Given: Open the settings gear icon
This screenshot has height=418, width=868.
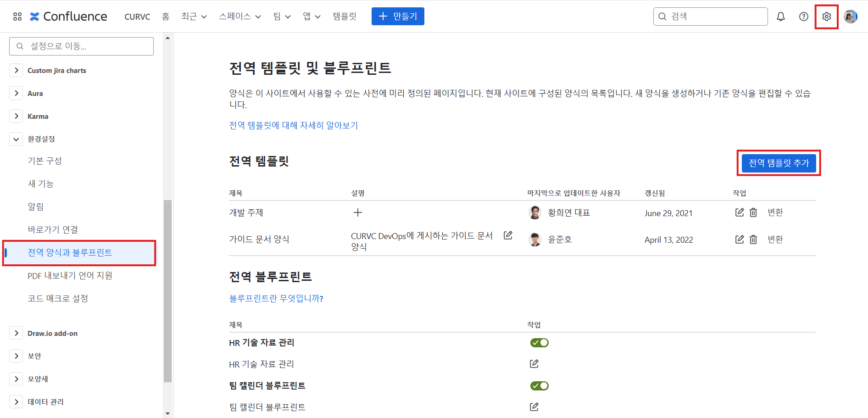Looking at the screenshot, I should click(826, 17).
